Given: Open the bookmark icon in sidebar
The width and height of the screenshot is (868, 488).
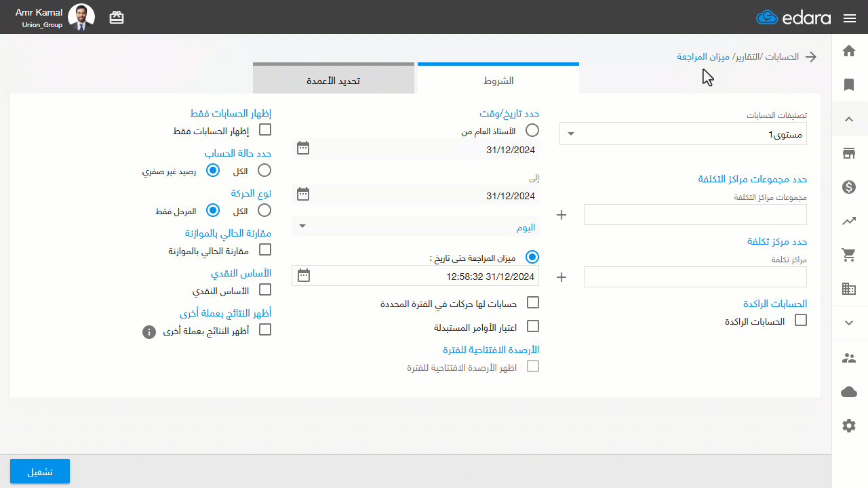Looking at the screenshot, I should 849,85.
